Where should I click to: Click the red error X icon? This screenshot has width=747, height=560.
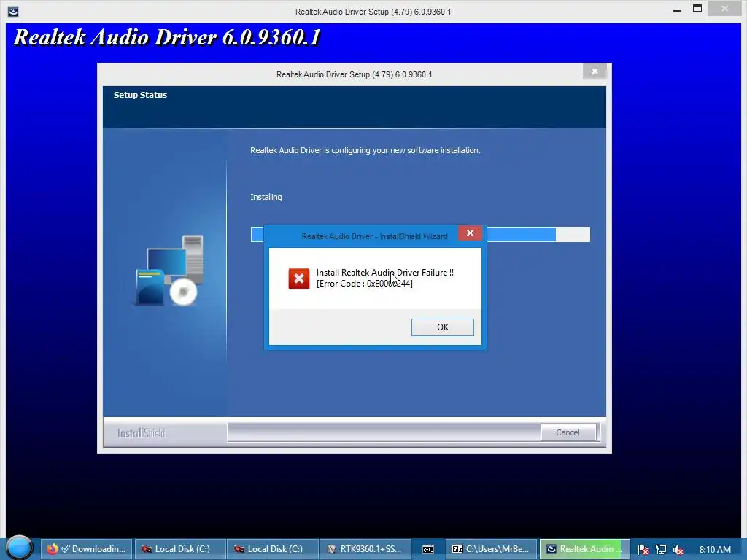[298, 279]
